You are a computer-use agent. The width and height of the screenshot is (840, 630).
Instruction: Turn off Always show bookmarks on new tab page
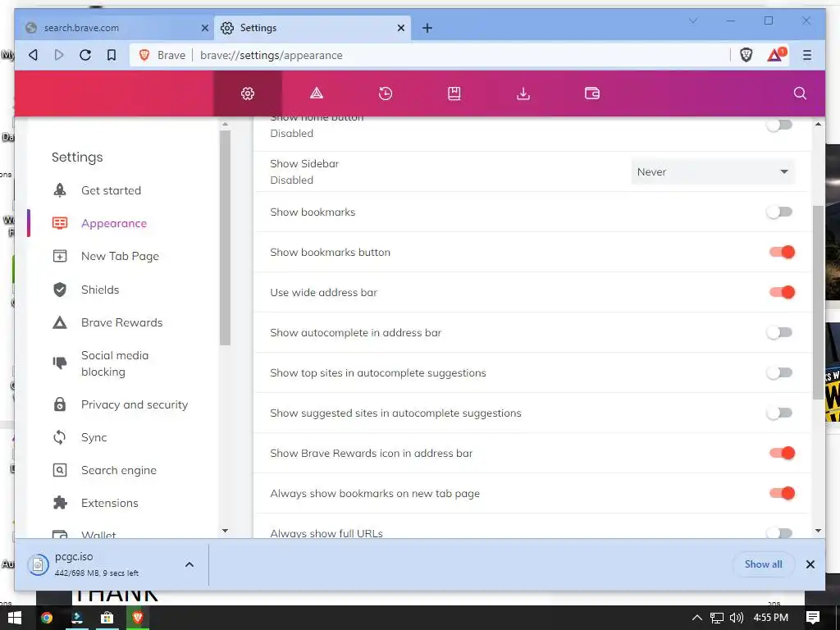[782, 493]
